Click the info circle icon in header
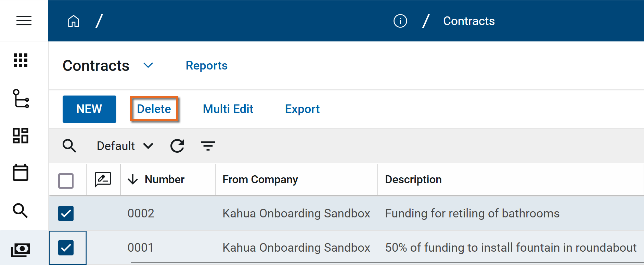644x265 pixels. pos(400,21)
